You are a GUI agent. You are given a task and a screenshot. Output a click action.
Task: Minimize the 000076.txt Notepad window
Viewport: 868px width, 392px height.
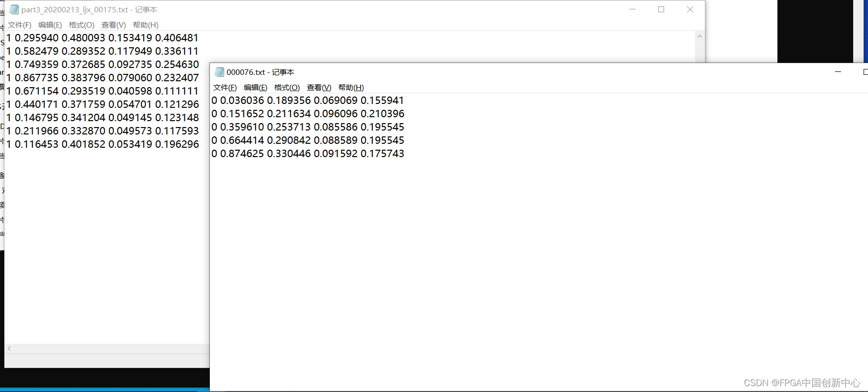838,72
